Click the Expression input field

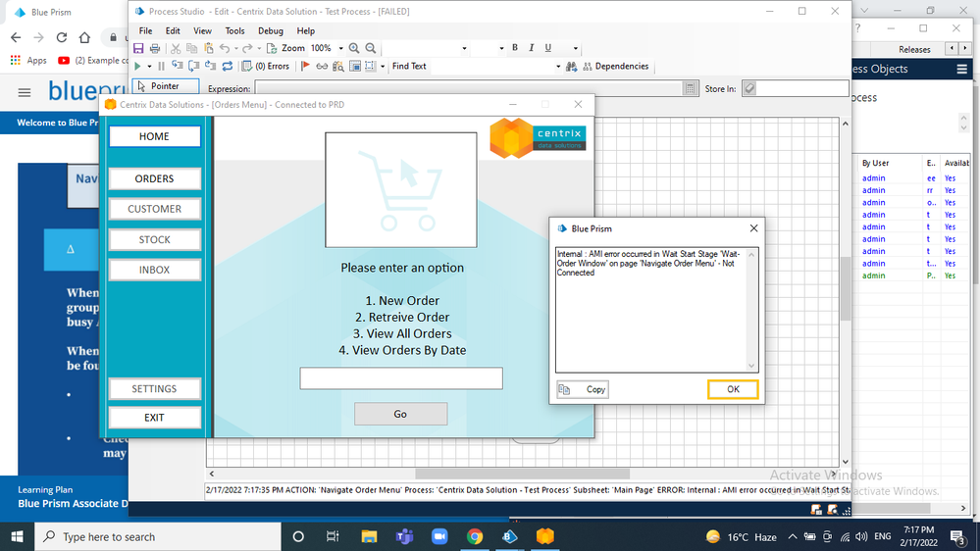[469, 88]
